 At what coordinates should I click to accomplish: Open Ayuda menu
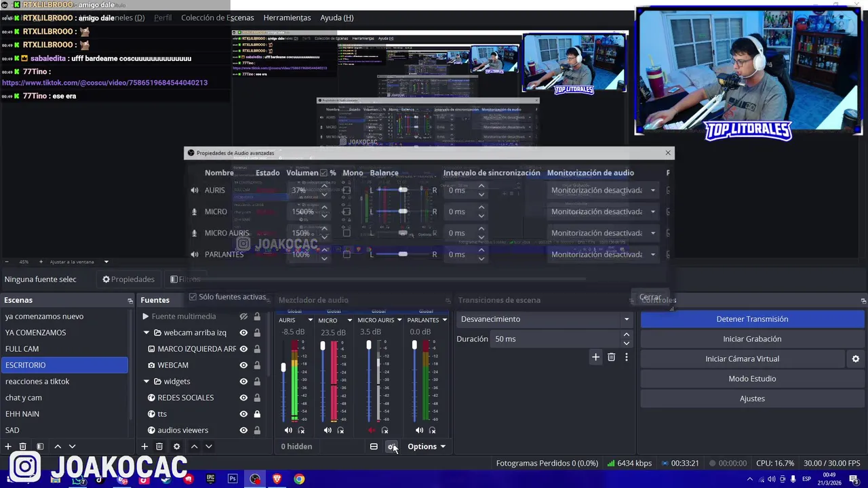click(336, 18)
